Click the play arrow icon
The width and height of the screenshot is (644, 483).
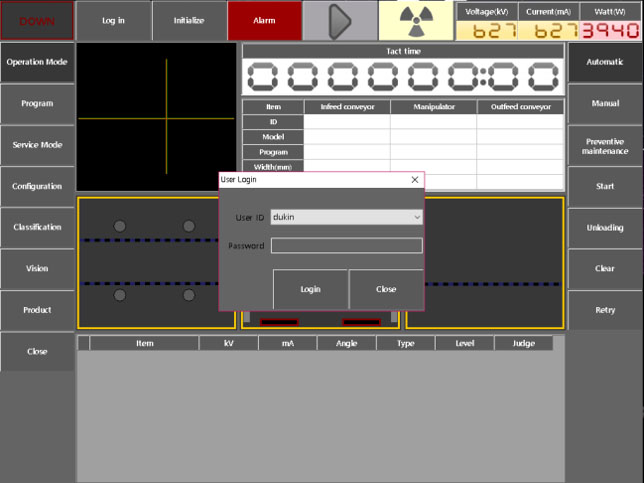pos(340,21)
